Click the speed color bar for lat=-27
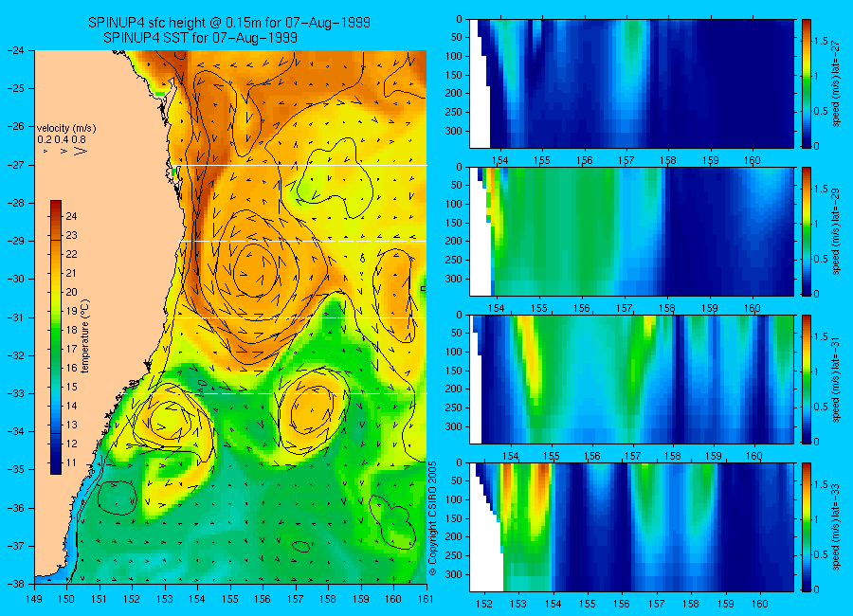 806,83
